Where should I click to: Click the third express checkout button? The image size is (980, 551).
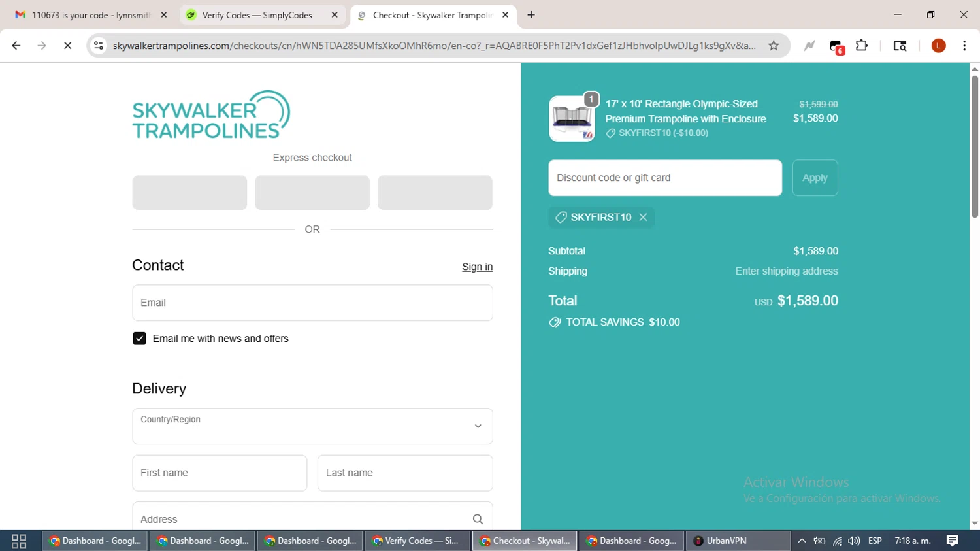coord(435,192)
